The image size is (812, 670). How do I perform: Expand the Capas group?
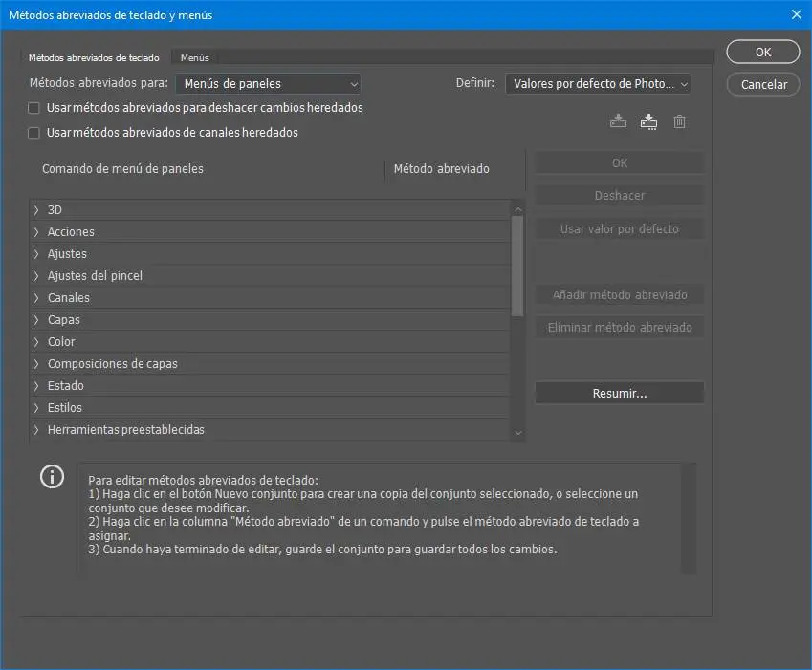tap(36, 320)
